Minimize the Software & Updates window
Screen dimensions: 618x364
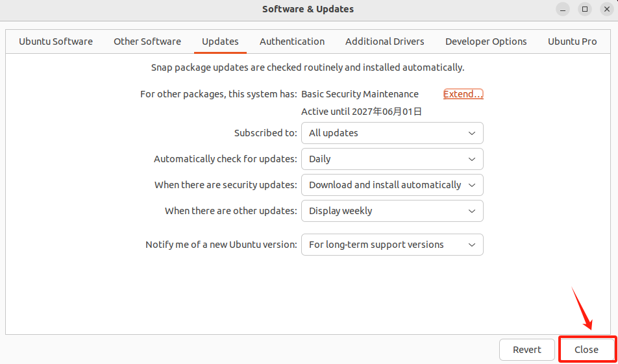coord(563,9)
